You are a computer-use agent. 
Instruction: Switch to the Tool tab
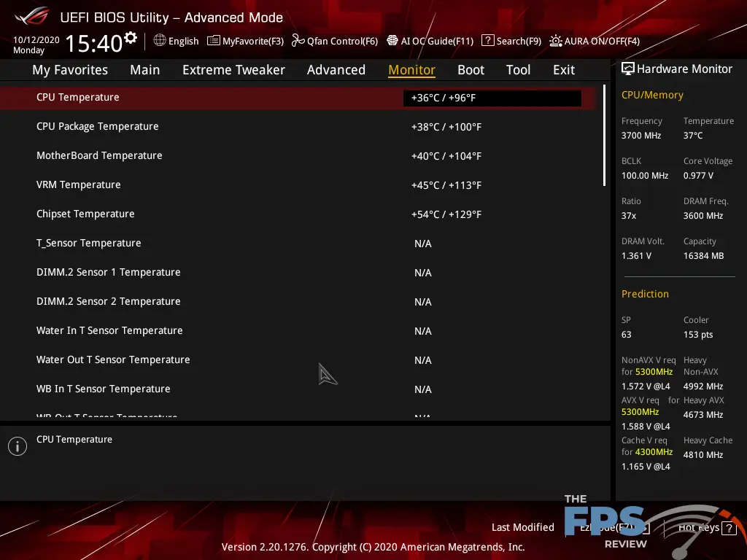(518, 70)
